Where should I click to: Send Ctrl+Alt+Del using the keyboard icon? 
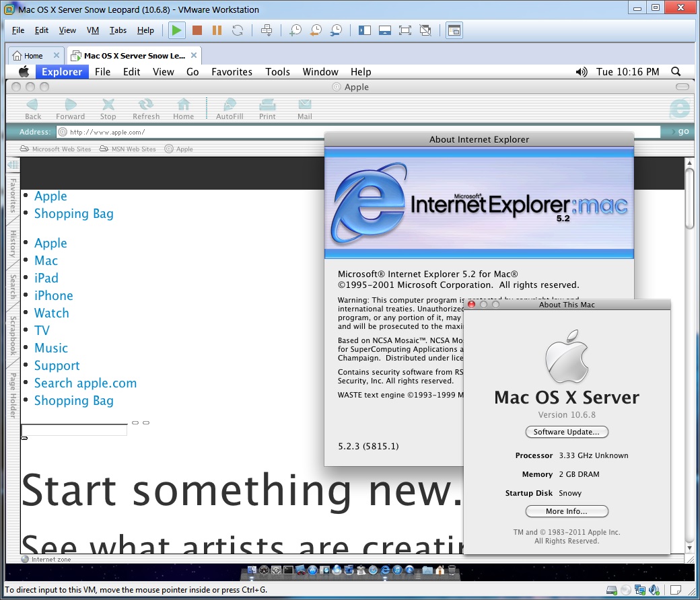[267, 30]
